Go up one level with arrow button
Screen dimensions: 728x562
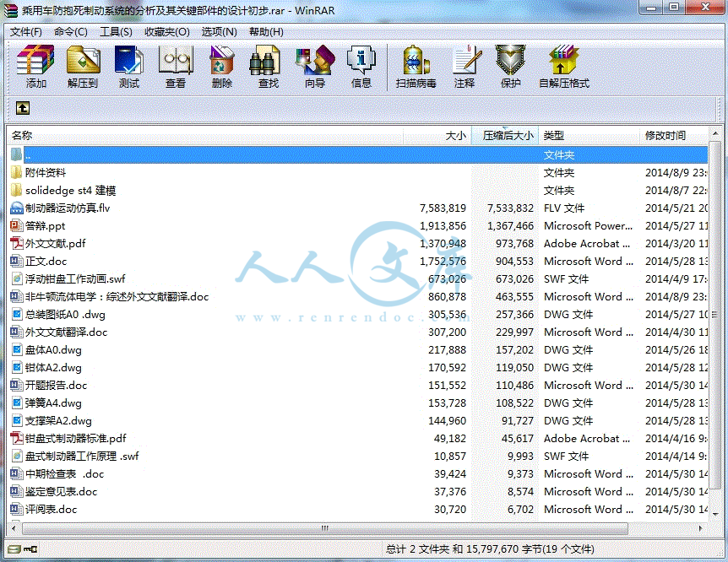click(22, 108)
